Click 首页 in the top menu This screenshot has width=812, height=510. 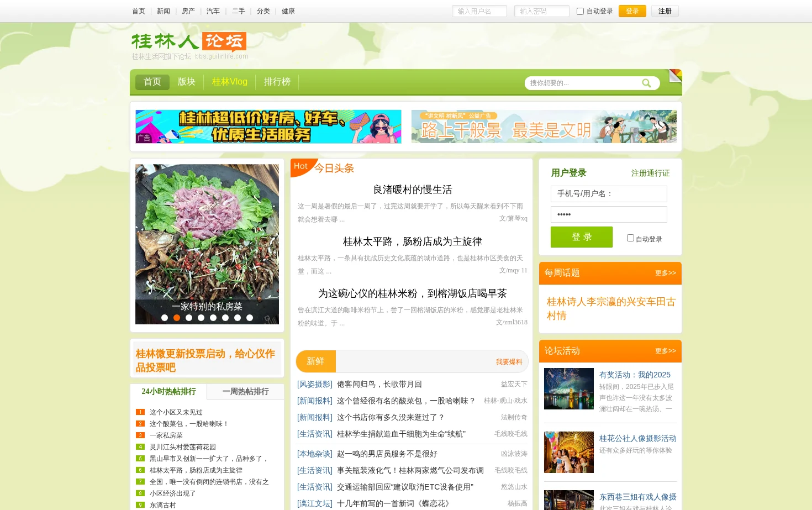pos(139,11)
